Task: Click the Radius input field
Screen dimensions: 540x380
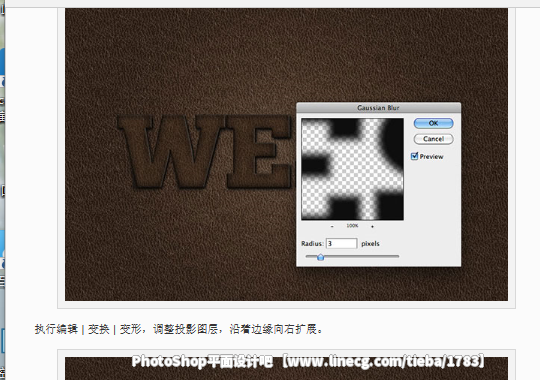Action: coord(341,244)
